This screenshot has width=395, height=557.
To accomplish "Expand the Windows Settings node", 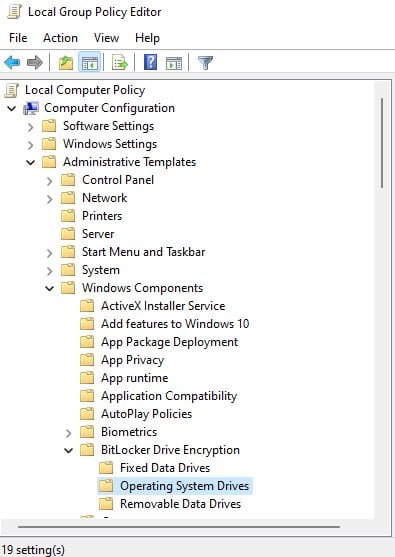I will 31,145.
